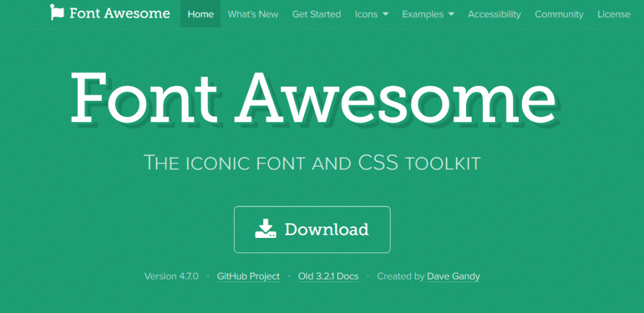
Task: Visit the Community nav item
Action: click(559, 14)
